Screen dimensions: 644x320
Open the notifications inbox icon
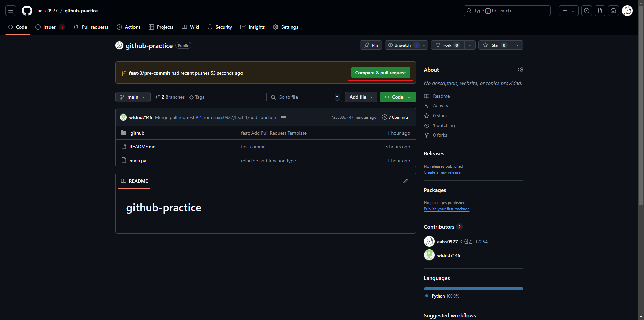[x=613, y=11]
